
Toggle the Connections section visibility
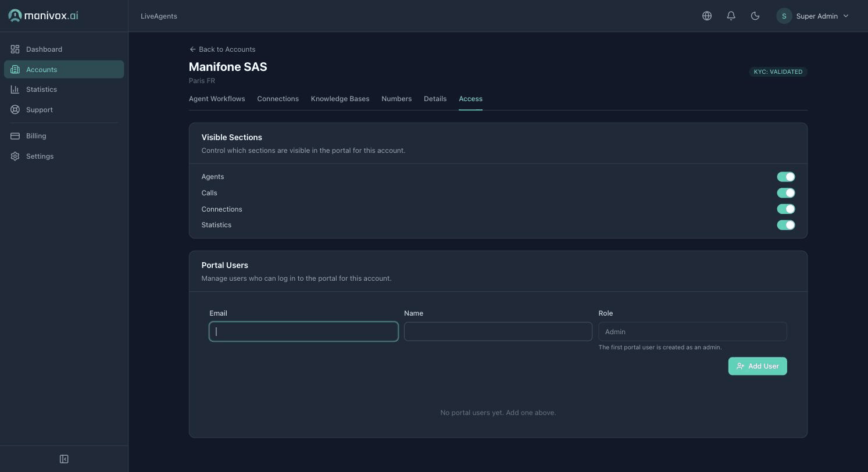pyautogui.click(x=786, y=209)
